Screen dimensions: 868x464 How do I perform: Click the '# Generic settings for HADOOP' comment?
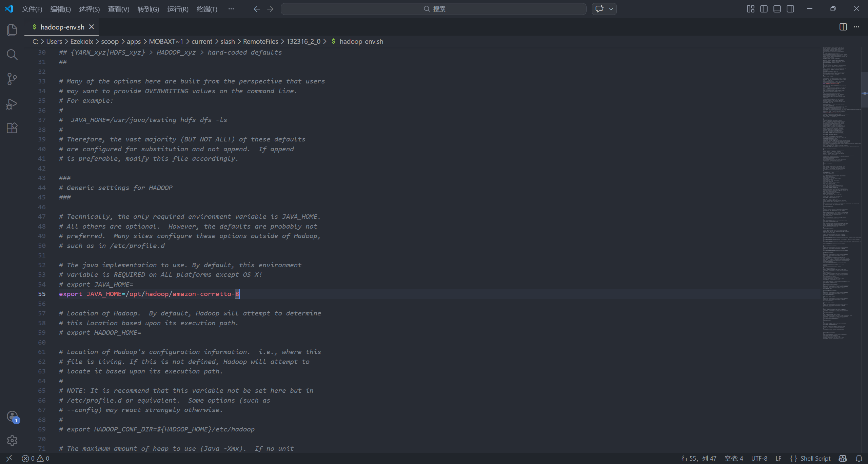tap(116, 188)
